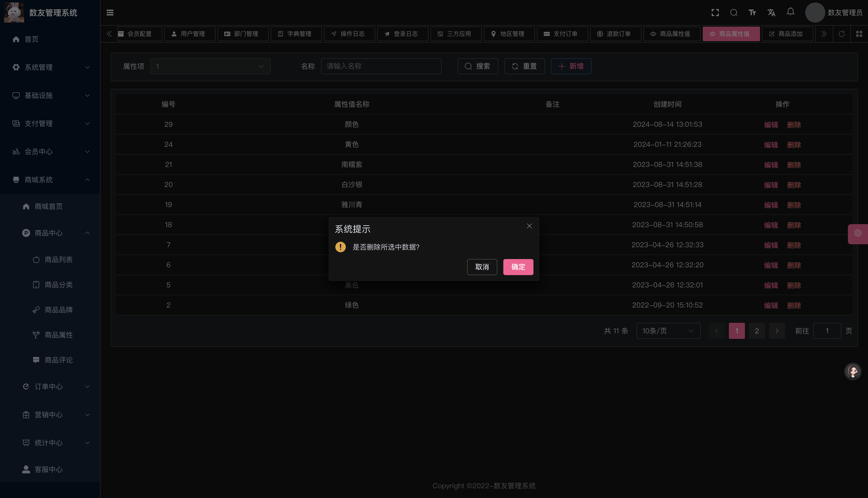Open the floating settings gear panel
868x498 pixels.
pyautogui.click(x=858, y=234)
